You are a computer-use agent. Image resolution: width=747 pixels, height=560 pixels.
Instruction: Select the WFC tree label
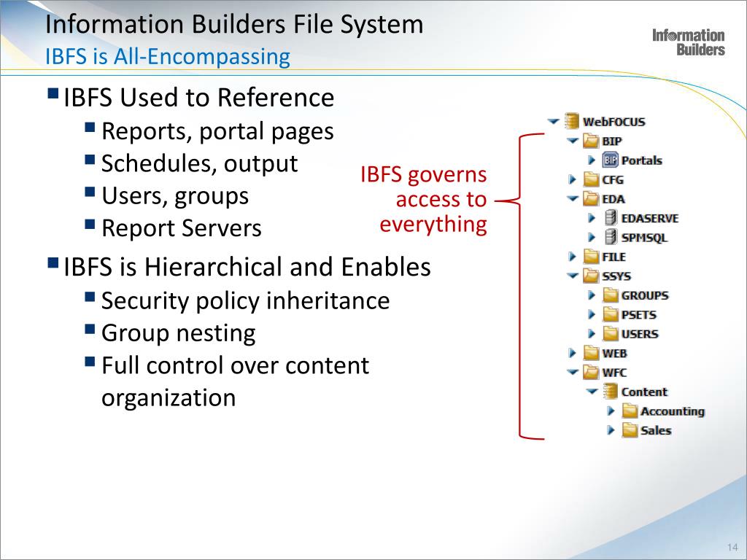[x=614, y=373]
